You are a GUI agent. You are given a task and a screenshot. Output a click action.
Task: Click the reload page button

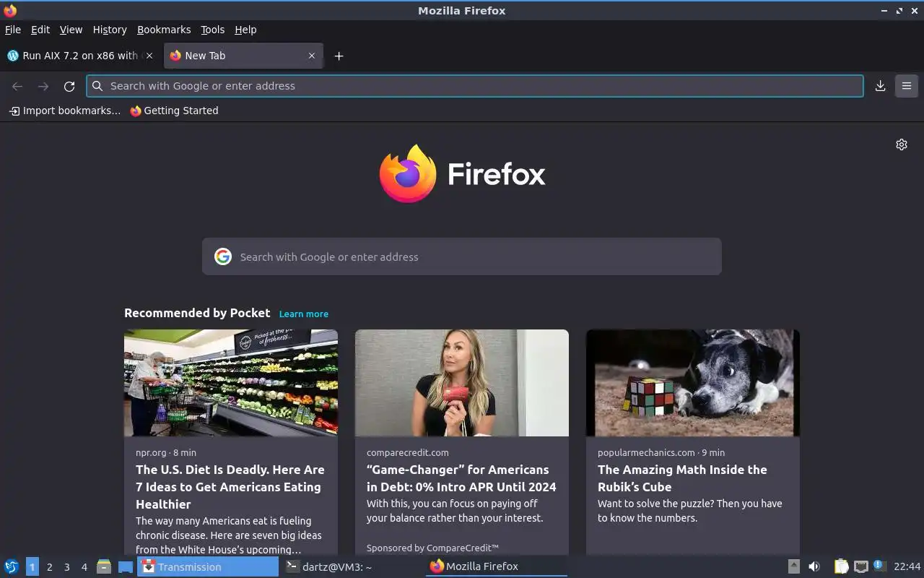click(x=69, y=86)
